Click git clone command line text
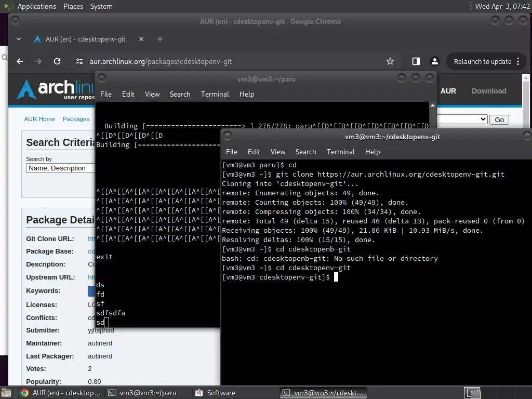 pyautogui.click(x=390, y=175)
